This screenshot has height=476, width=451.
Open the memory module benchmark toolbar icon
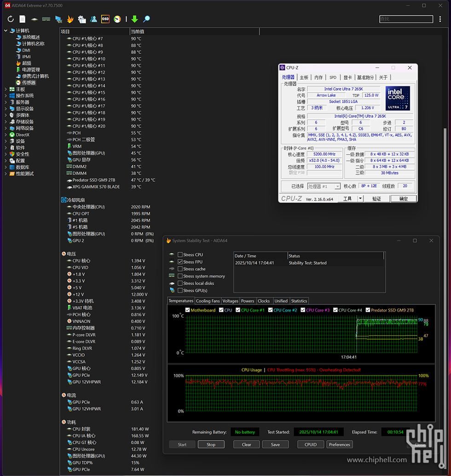tap(46, 19)
